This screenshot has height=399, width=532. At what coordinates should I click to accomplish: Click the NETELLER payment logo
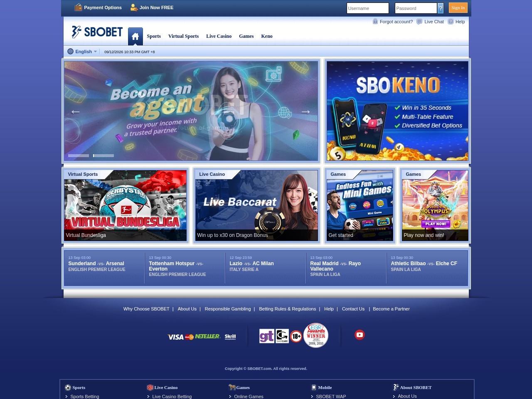point(208,336)
